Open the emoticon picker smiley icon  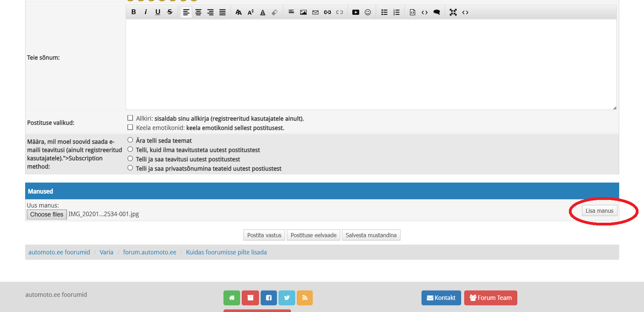[368, 12]
